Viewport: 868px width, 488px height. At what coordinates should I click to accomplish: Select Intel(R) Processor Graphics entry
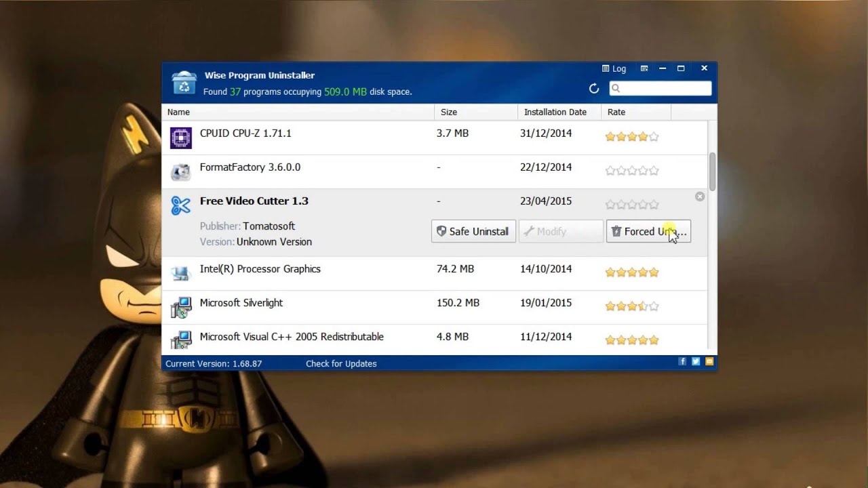tap(434, 273)
